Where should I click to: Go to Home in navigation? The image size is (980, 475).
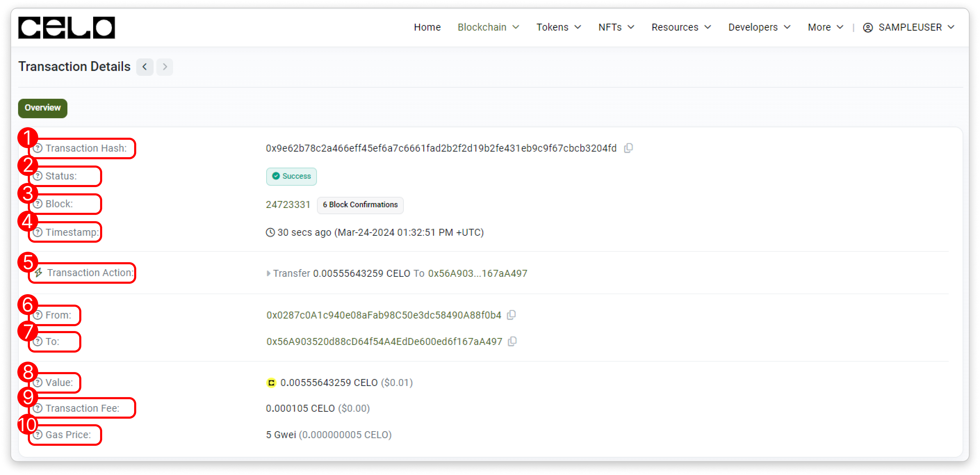tap(427, 27)
